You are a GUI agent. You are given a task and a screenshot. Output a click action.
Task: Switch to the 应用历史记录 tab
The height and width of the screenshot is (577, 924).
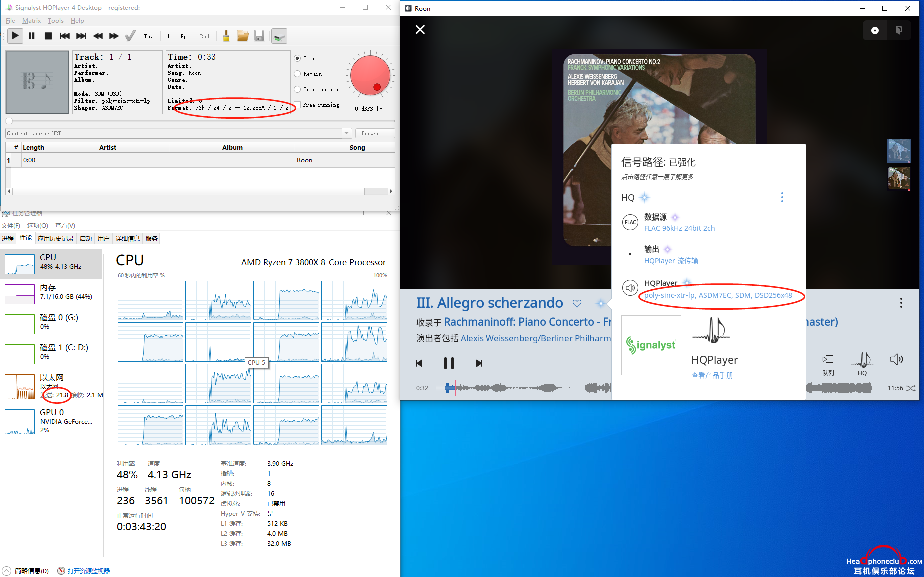tap(56, 239)
